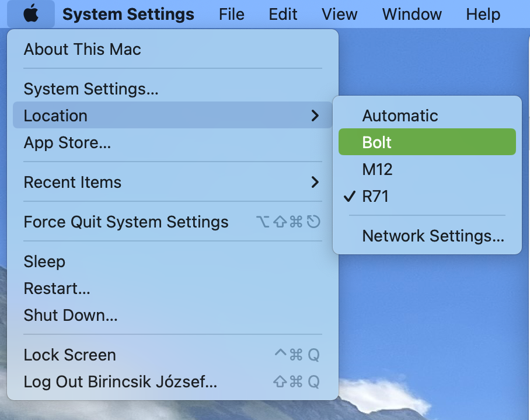Select the M12 network location
This screenshot has width=530, height=420.
[x=427, y=169]
